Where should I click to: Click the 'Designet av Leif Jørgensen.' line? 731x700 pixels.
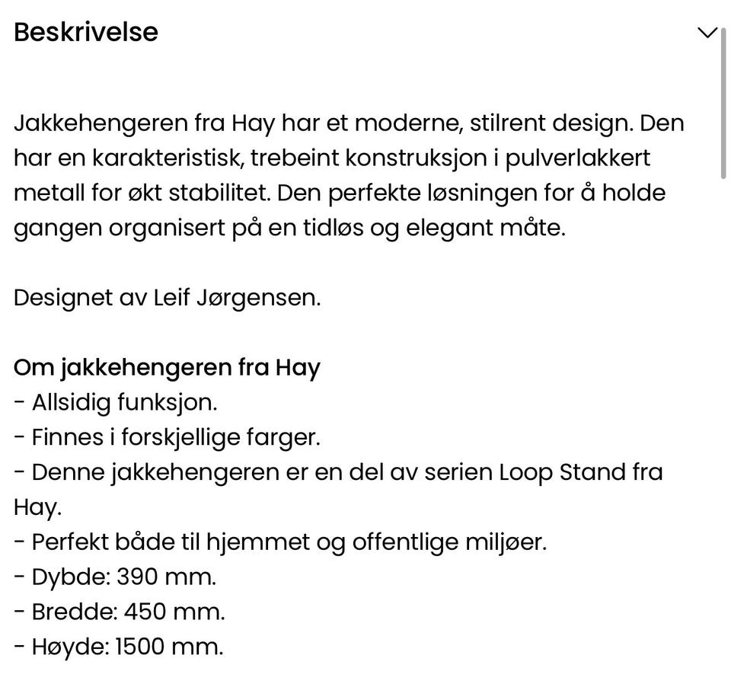pyautogui.click(x=168, y=298)
